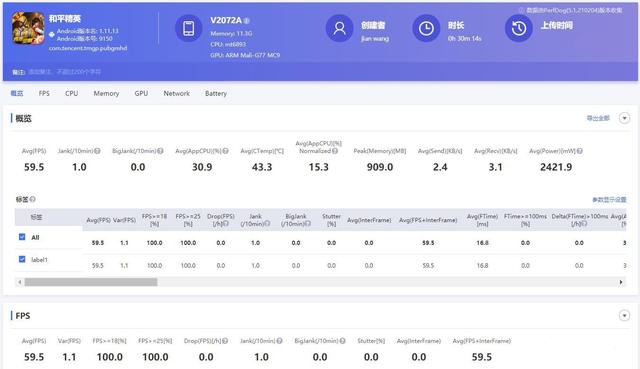Open 参数显示设置 parameter display settings
This screenshot has width=640, height=369.
point(609,199)
